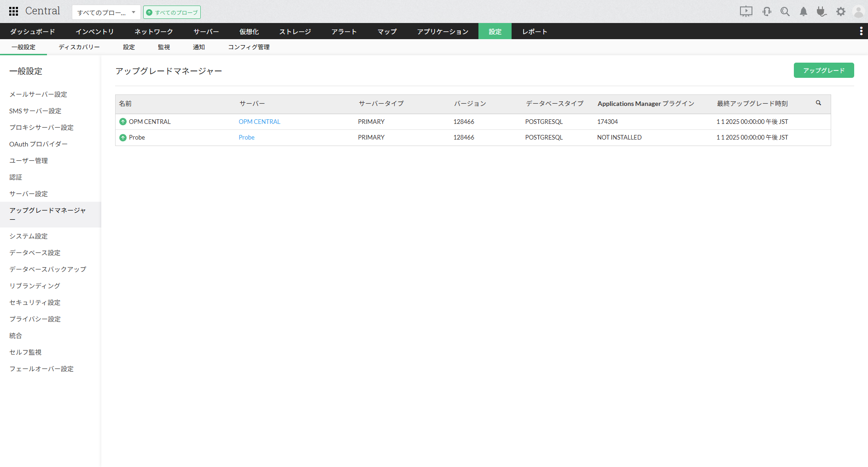Click the green アップグレード button
The height and width of the screenshot is (467, 868).
[824, 70]
